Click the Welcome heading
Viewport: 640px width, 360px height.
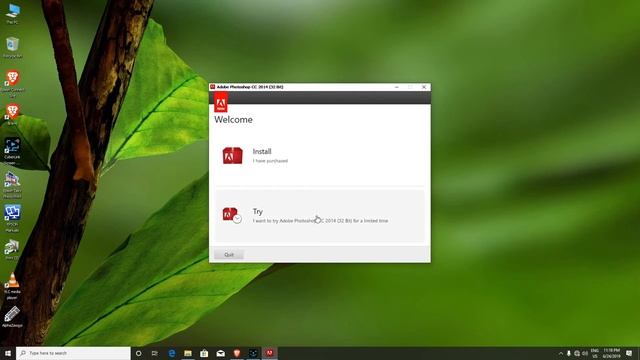[233, 120]
